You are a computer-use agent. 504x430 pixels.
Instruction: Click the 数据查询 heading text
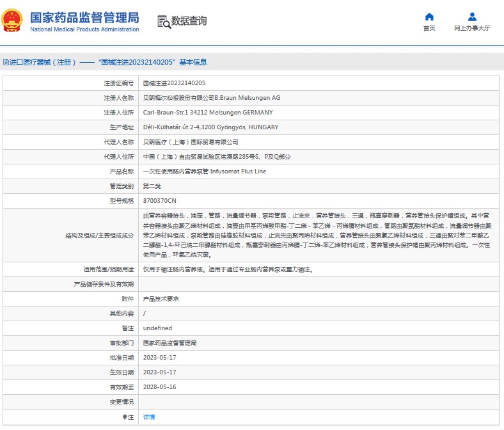pyautogui.click(x=191, y=21)
